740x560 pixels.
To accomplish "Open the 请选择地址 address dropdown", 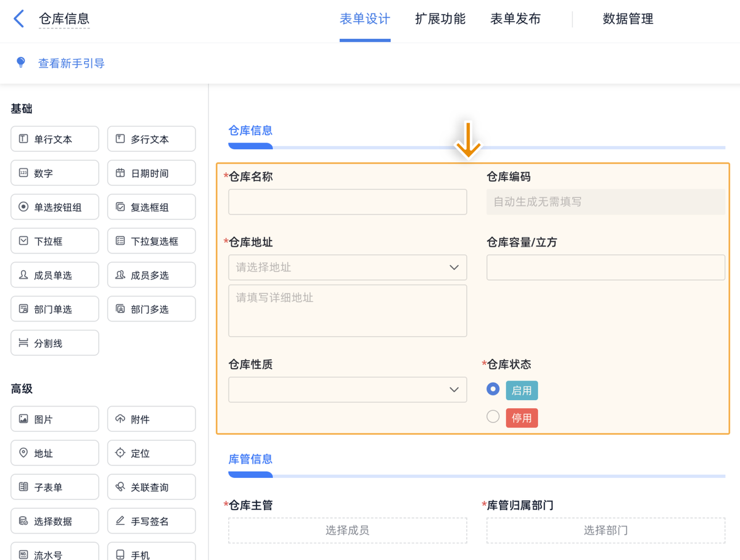I will [347, 268].
